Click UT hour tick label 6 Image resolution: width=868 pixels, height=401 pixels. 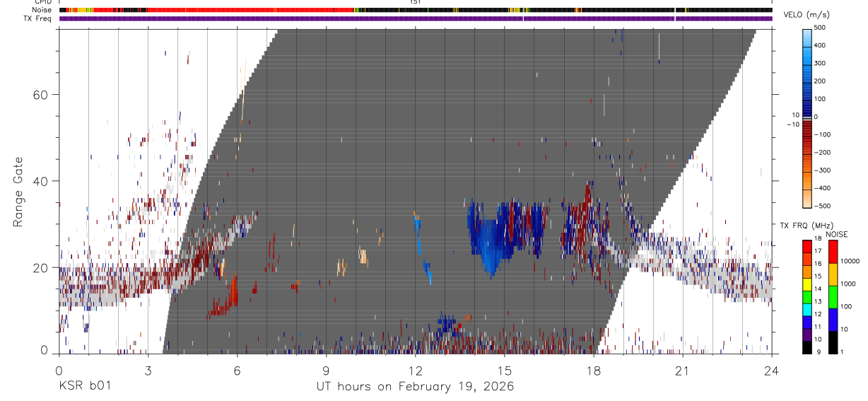pos(237,370)
